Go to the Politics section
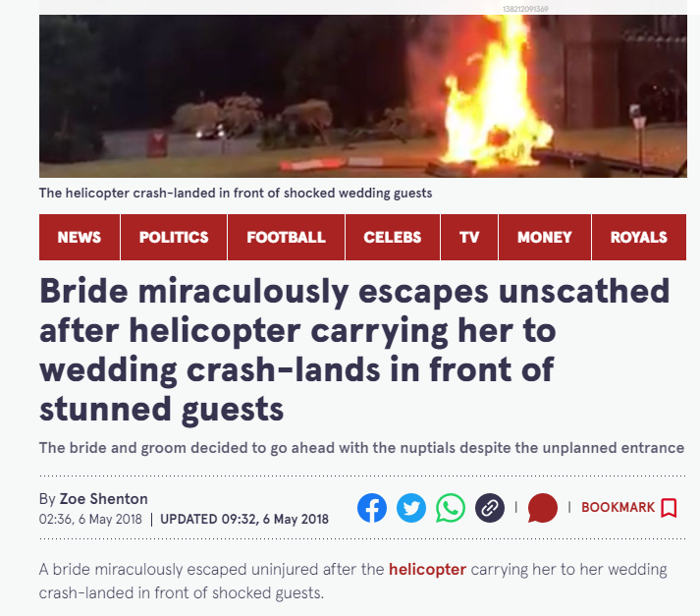700x616 pixels. [x=174, y=237]
